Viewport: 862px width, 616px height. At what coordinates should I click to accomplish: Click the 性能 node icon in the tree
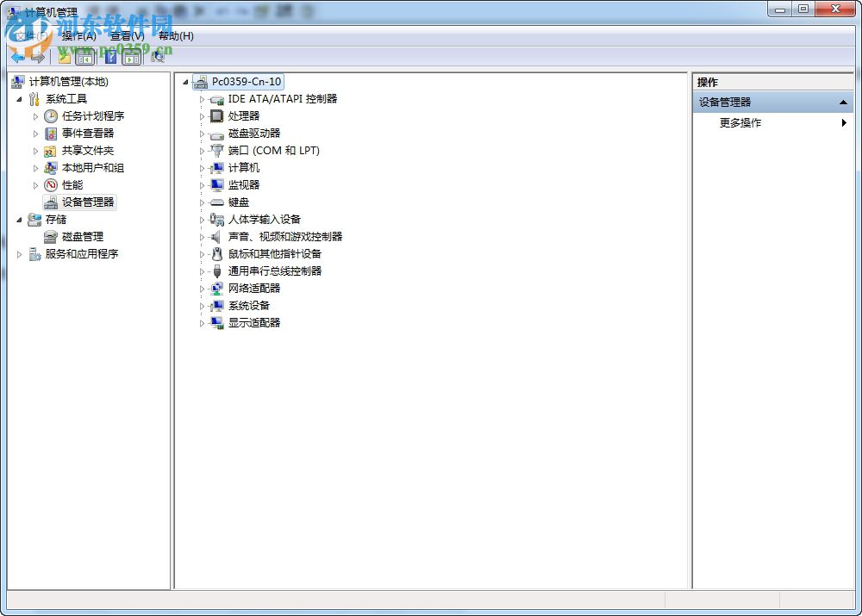[x=50, y=184]
